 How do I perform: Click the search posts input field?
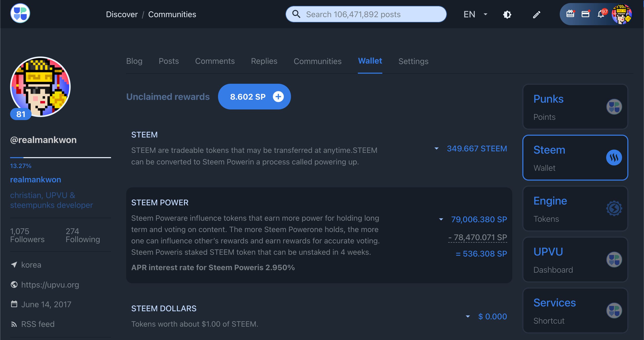pyautogui.click(x=366, y=14)
